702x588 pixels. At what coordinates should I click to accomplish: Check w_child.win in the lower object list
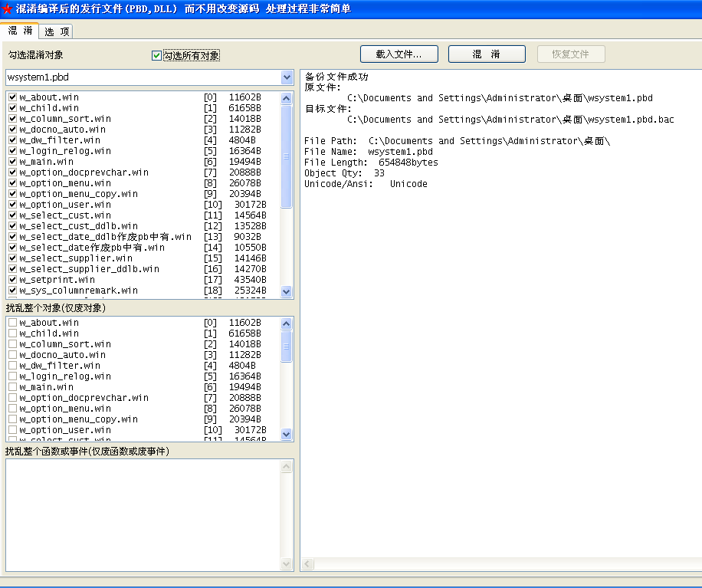click(x=12, y=333)
